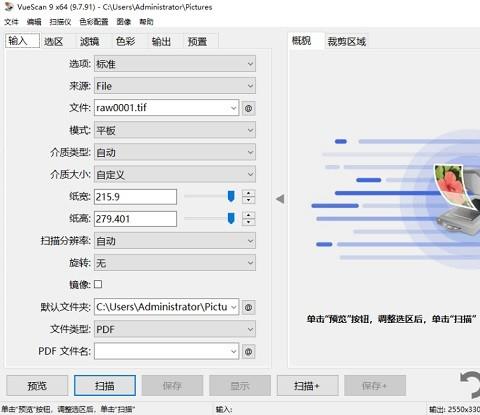This screenshot has width=480, height=415.
Task: Click the 纸宽 spinner arrows
Action: coord(248,197)
